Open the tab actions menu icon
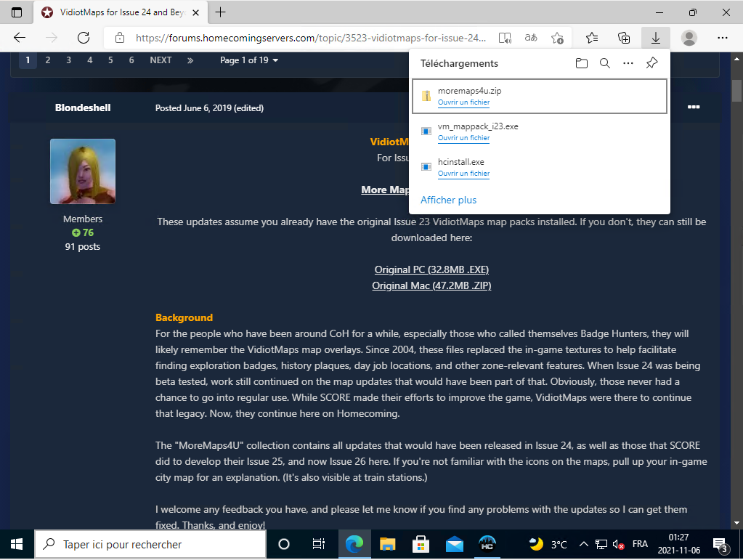Screen dimensions: 743x560 [17, 12]
